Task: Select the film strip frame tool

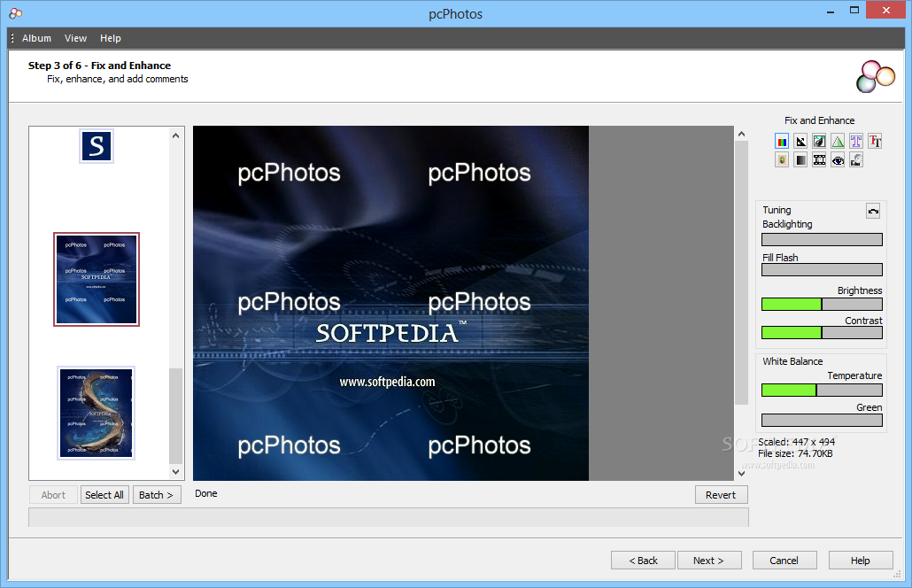Action: (x=819, y=160)
